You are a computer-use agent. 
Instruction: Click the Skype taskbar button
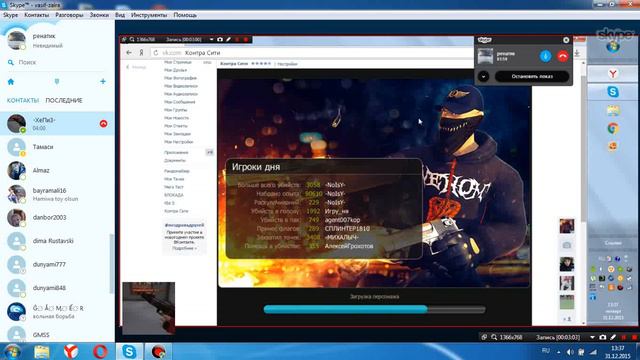[129, 351]
